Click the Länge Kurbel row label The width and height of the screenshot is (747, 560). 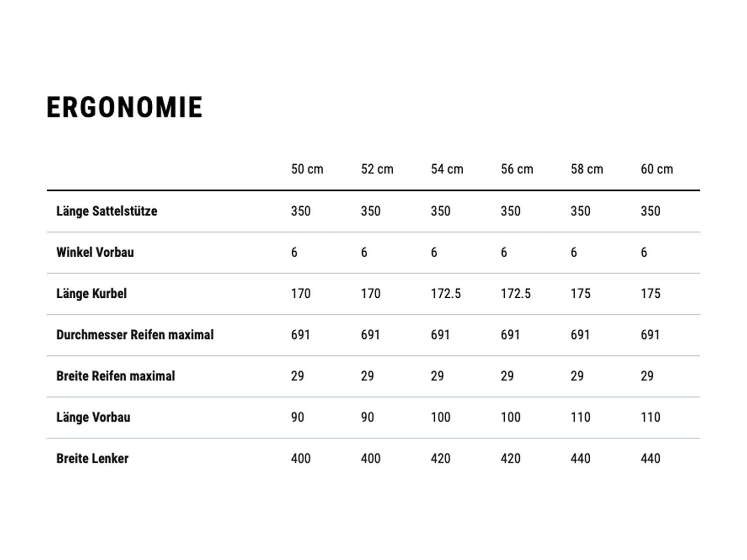click(x=92, y=294)
